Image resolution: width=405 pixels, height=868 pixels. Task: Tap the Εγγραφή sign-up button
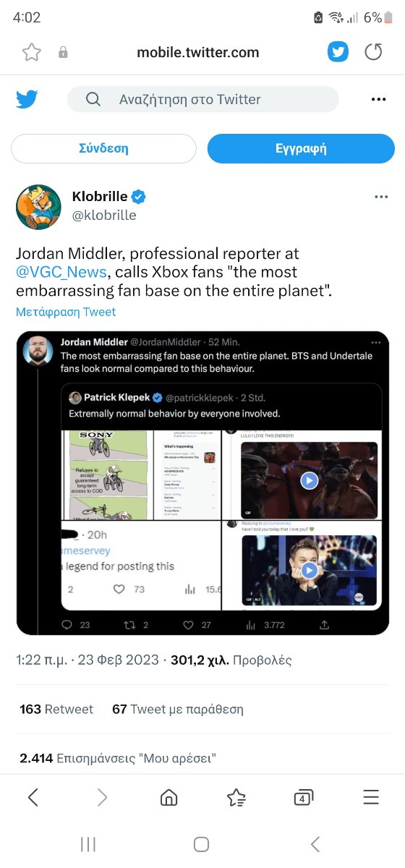click(301, 148)
